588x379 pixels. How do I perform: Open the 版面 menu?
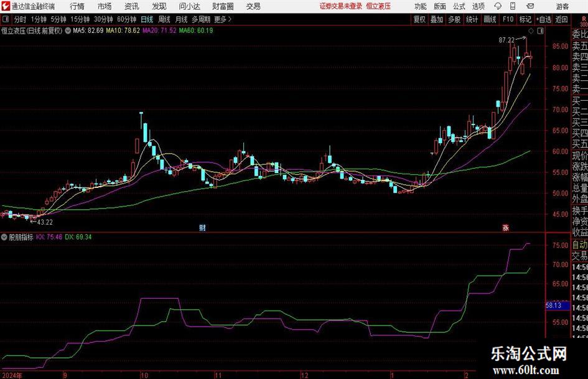pyautogui.click(x=439, y=6)
